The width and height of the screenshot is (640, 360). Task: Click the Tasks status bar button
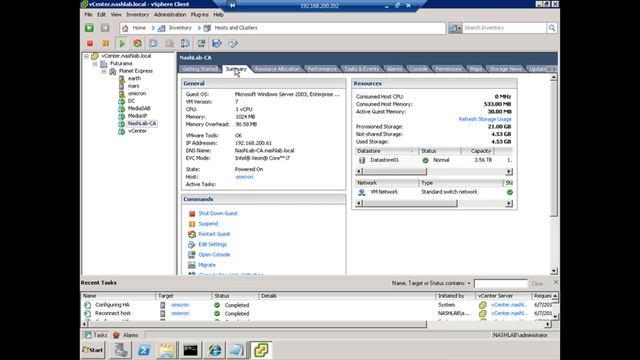click(x=96, y=335)
